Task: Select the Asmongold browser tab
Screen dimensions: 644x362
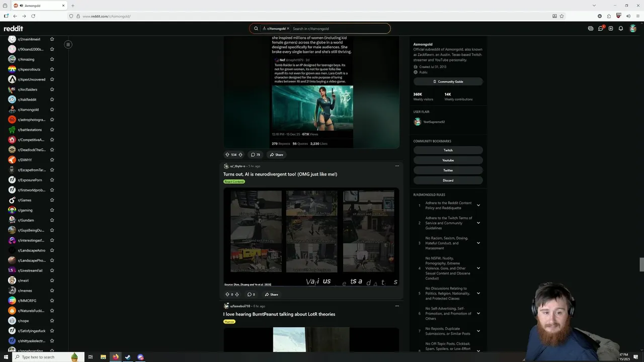Action: [38, 6]
